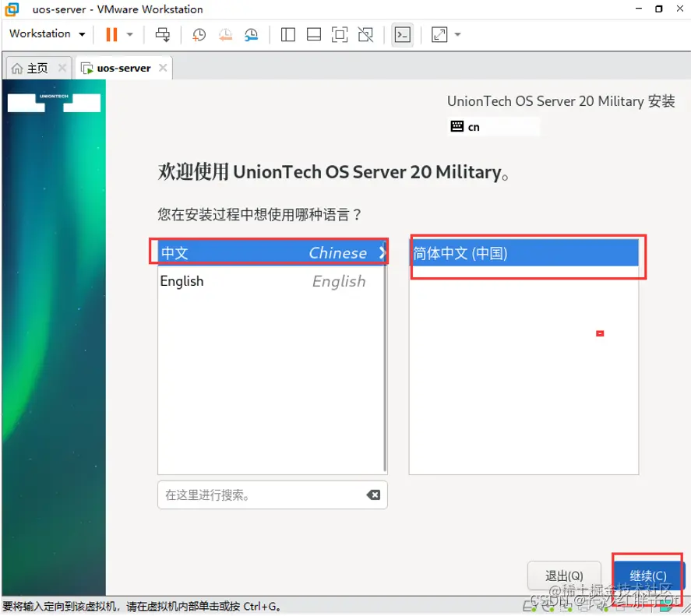Enter Full Screen mode via toolbar icon
Image resolution: width=691 pixels, height=616 pixels.
[x=340, y=35]
